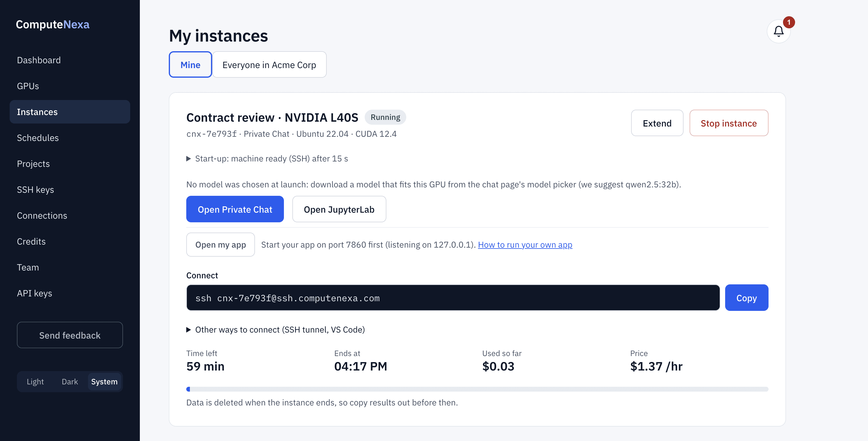The width and height of the screenshot is (868, 441).
Task: Extend the instance time
Action: pyautogui.click(x=657, y=123)
